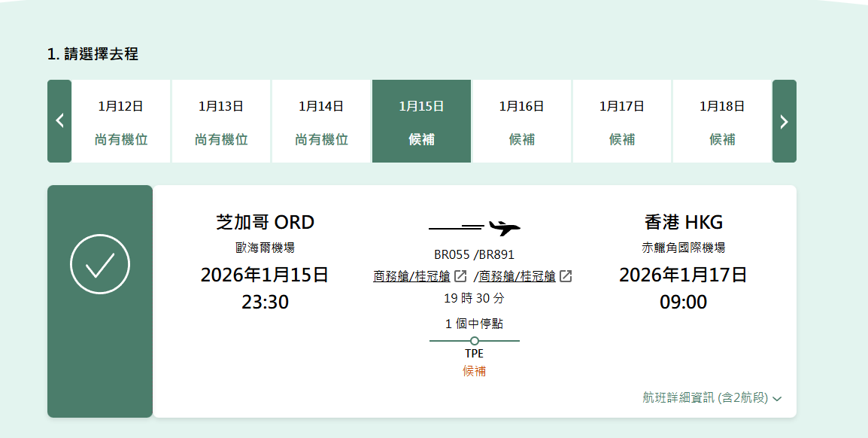This screenshot has height=438, width=868.
Task: Open the first 商務艙/桂冠艙 cabin link
Action: coord(411,276)
